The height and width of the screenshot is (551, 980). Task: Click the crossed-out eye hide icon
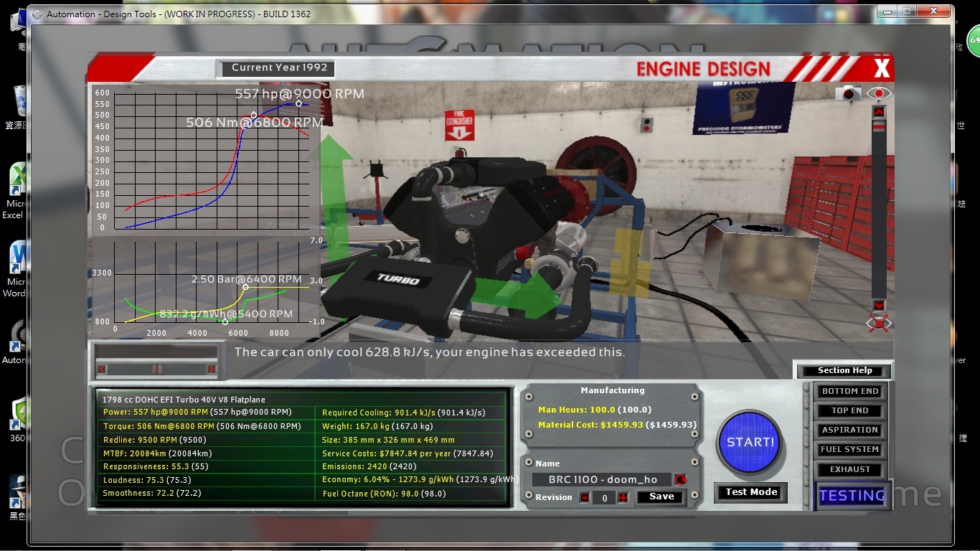[879, 323]
